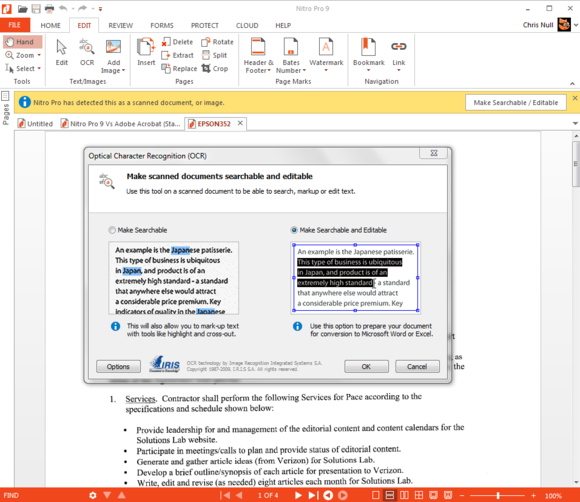Click the Edit arrow tool
This screenshot has height=502, width=580.
[x=61, y=52]
